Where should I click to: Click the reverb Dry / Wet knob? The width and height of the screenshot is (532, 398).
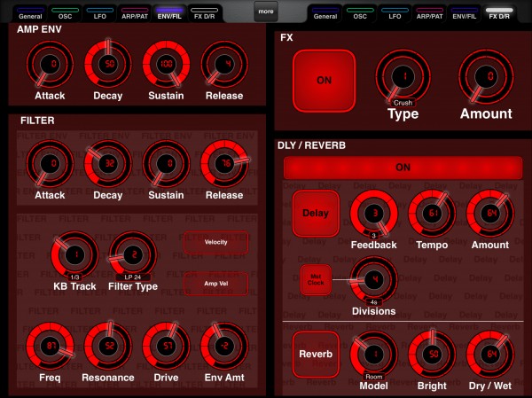[490, 355]
